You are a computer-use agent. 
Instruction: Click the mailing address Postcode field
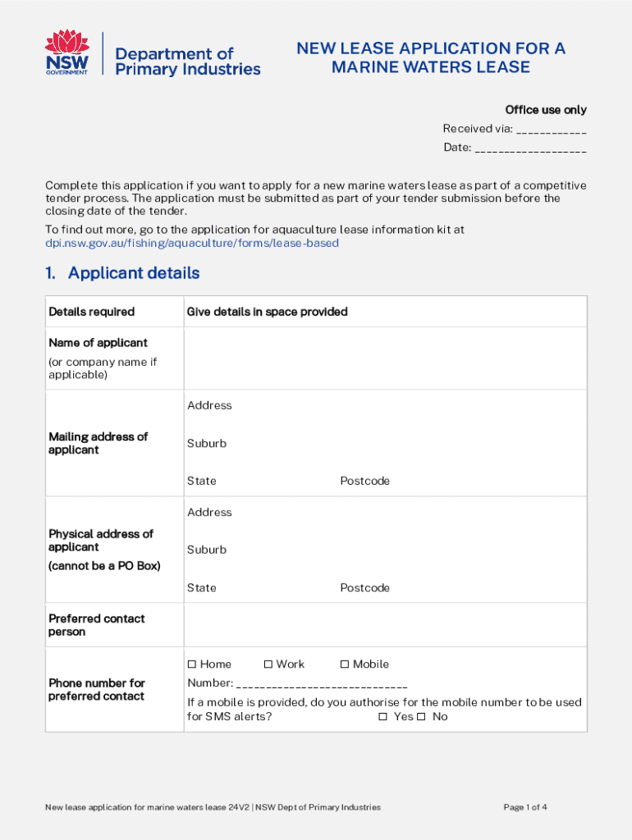pos(484,482)
